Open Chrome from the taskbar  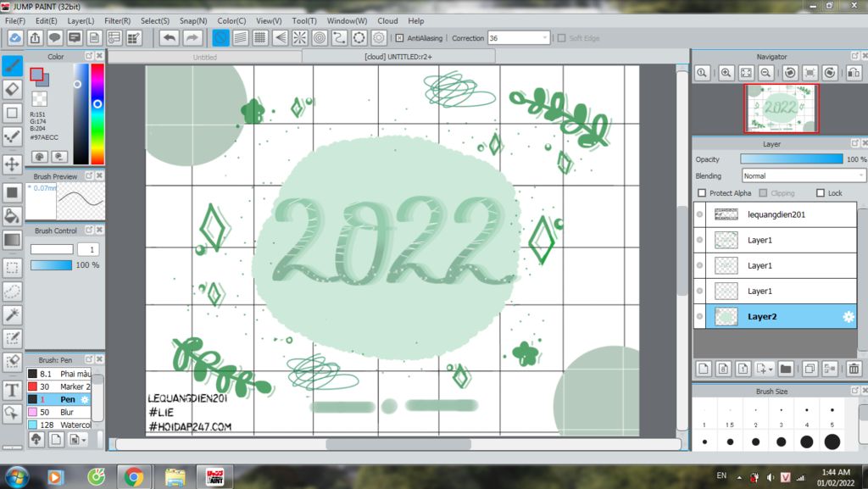133,477
